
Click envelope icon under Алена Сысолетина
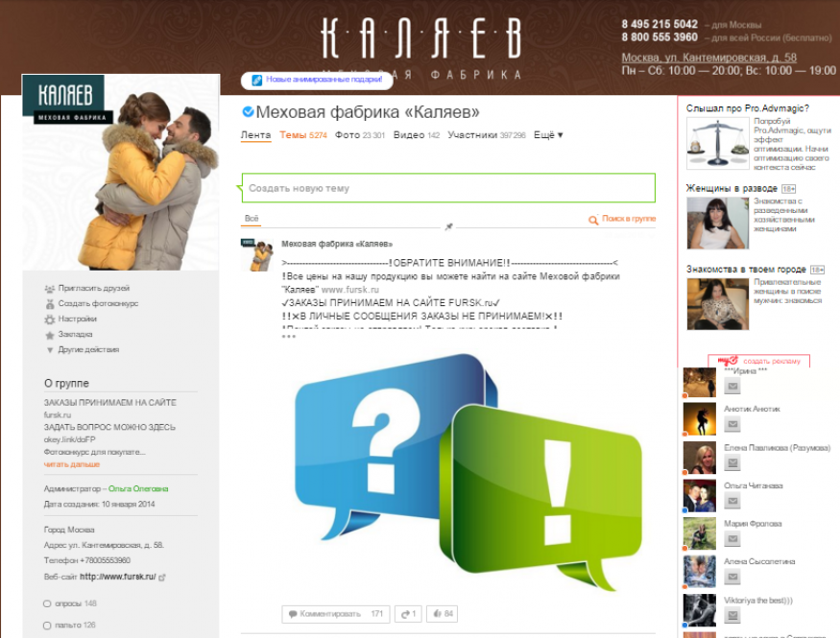pos(732,577)
